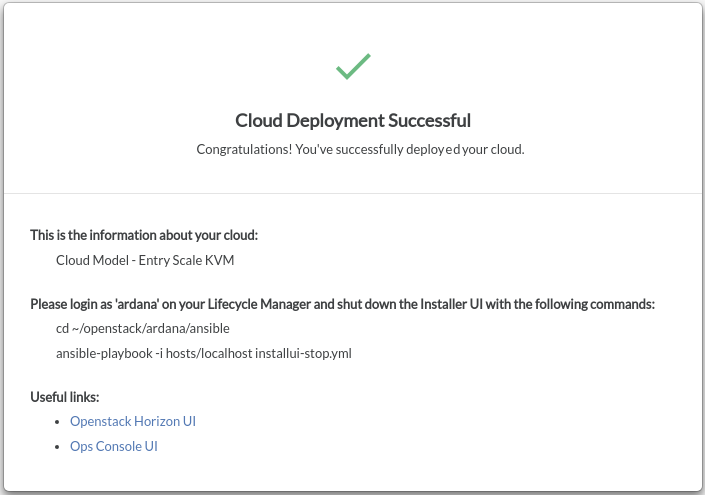Click the horizontal divider below the congratulations text
This screenshot has width=705, height=495.
click(352, 193)
